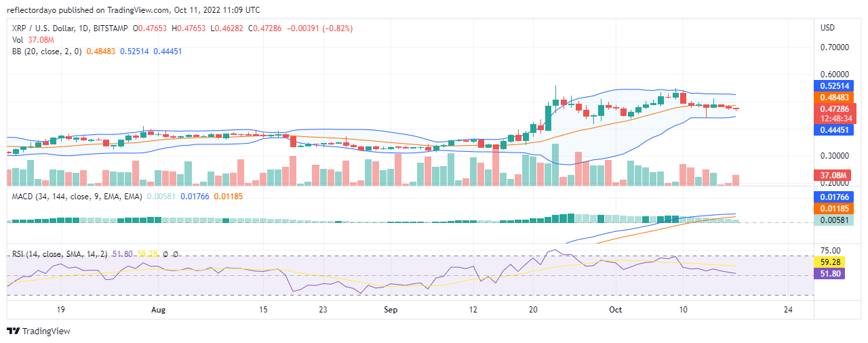Screen dimensions: 868x343
Task: Click the blue 0.52514 upper band price label
Action: 834,86
